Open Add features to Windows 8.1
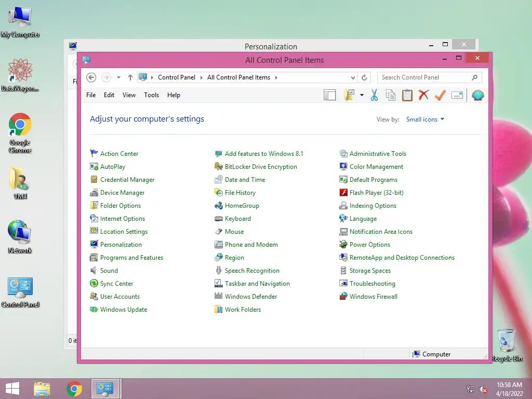Image resolution: width=532 pixels, height=399 pixels. [x=259, y=154]
